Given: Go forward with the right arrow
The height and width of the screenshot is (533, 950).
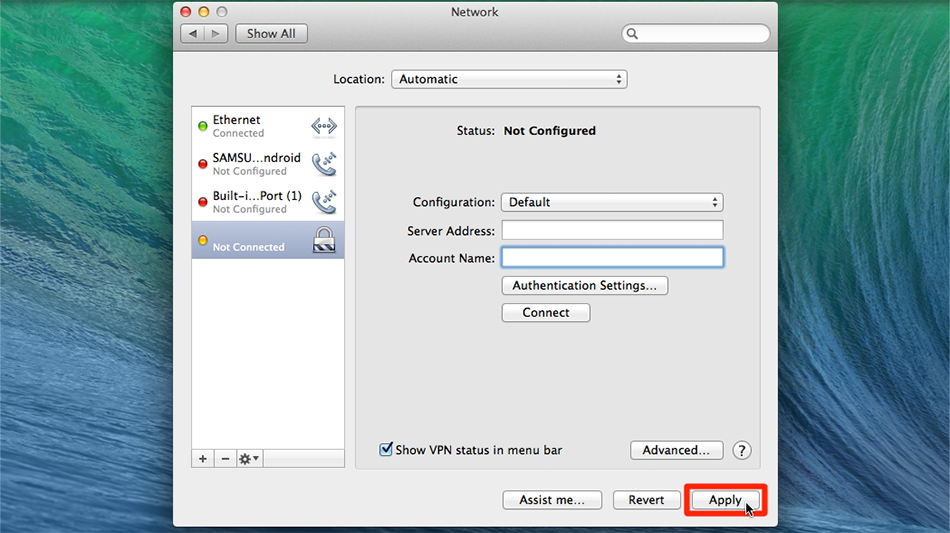Looking at the screenshot, I should (217, 34).
